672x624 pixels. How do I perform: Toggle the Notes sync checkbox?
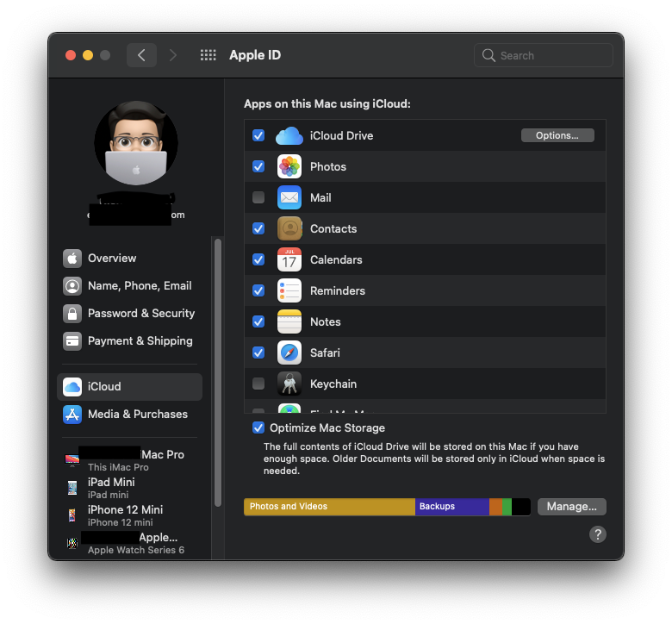[x=258, y=321]
